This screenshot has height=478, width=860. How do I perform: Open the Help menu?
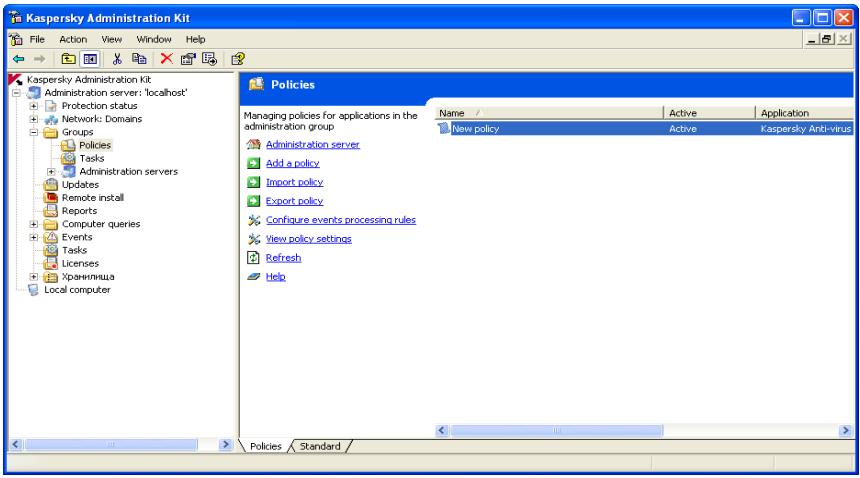[195, 39]
